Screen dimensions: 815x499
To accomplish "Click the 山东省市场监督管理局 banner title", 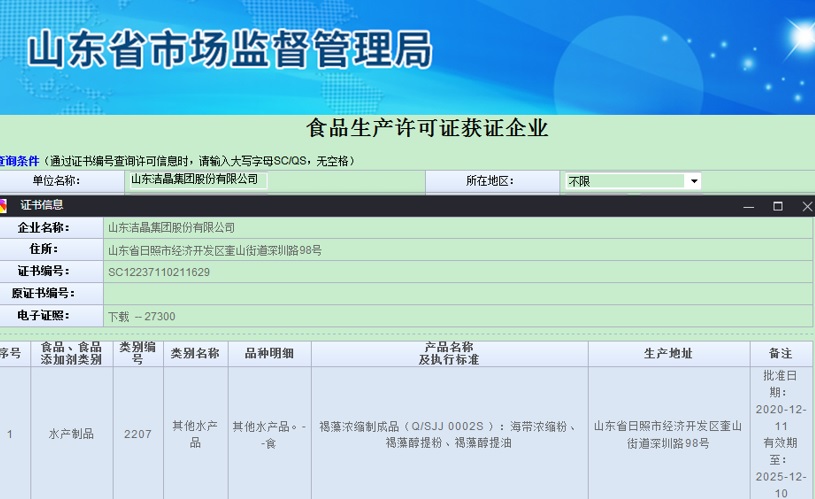I will tap(229, 49).
